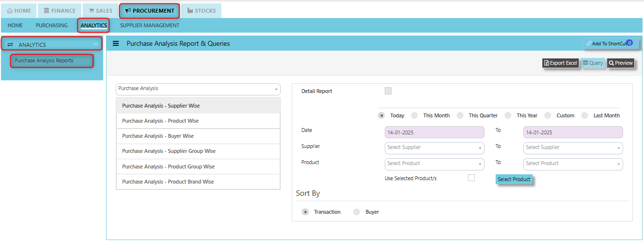
Task: Open the SALES module tab
Action: 100,11
